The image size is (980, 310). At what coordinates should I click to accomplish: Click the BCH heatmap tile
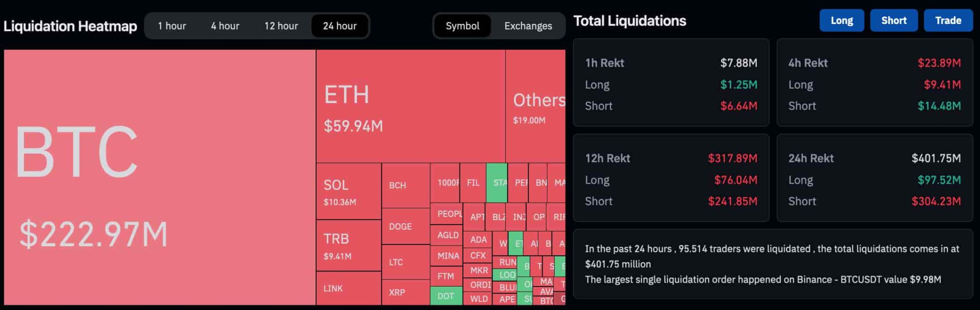[x=405, y=185]
